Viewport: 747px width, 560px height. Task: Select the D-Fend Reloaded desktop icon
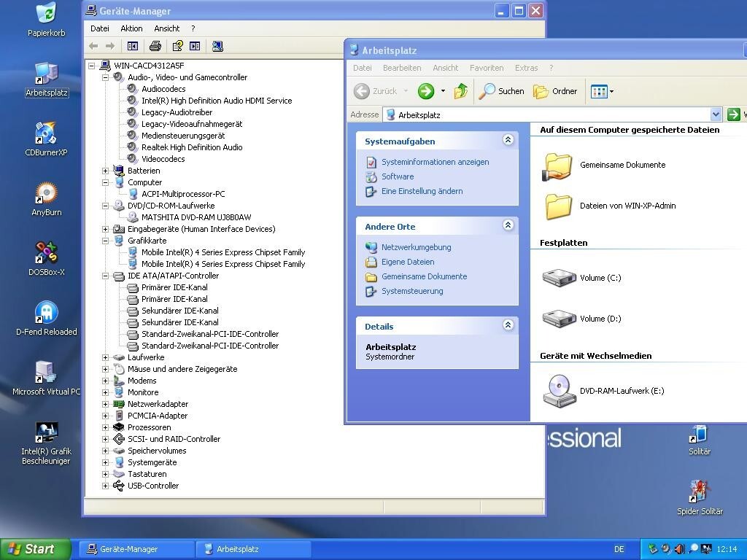(x=46, y=319)
